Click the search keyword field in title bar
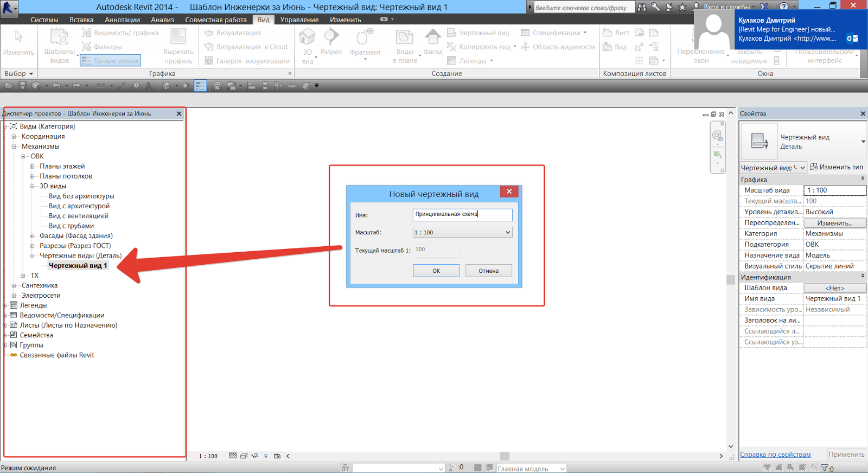The image size is (868, 473). point(584,8)
